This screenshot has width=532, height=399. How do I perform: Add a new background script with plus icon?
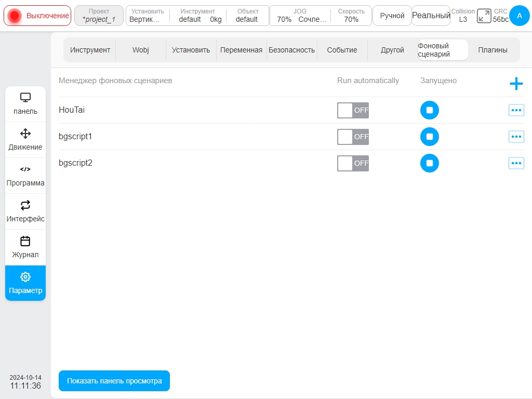516,84
